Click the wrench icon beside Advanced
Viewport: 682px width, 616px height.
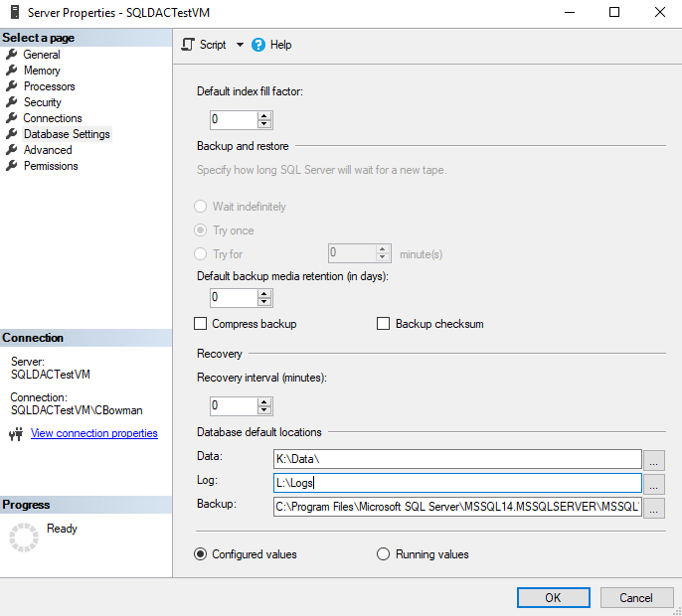[12, 150]
